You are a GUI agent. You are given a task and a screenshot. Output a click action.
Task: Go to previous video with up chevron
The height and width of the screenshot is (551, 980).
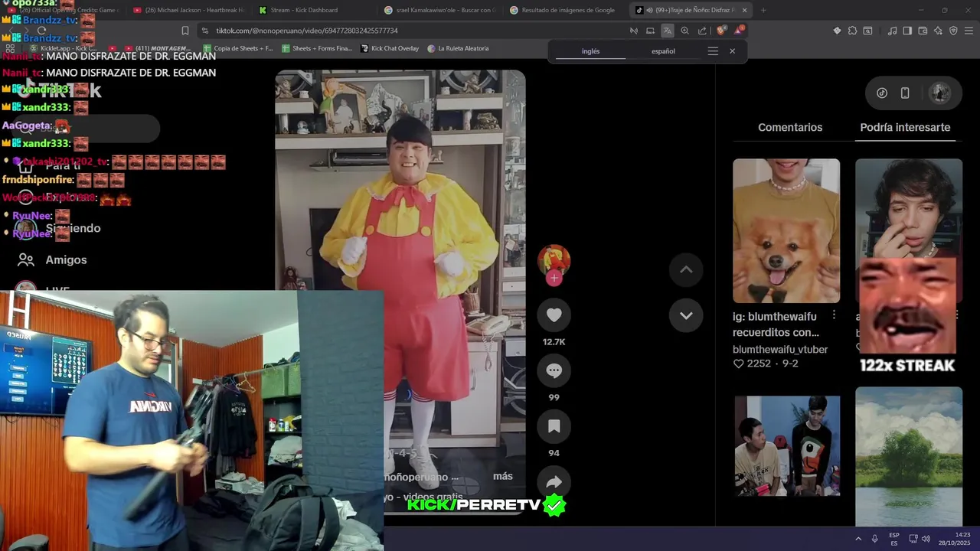pos(686,269)
